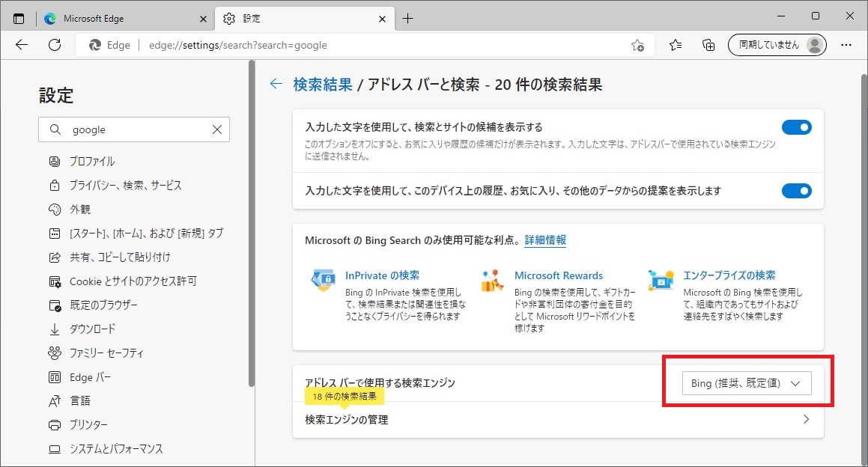This screenshot has width=868, height=467.
Task: Click the プロファイル profile icon in sidebar
Action: pos(54,162)
